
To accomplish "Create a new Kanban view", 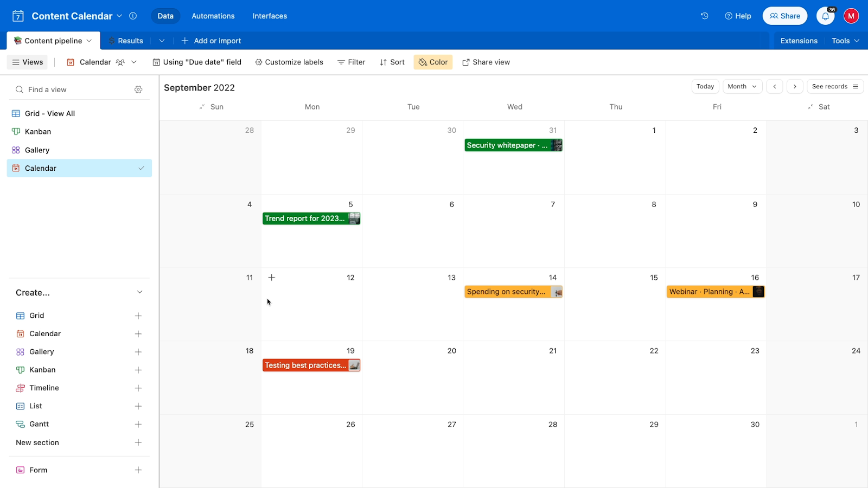I will point(138,370).
